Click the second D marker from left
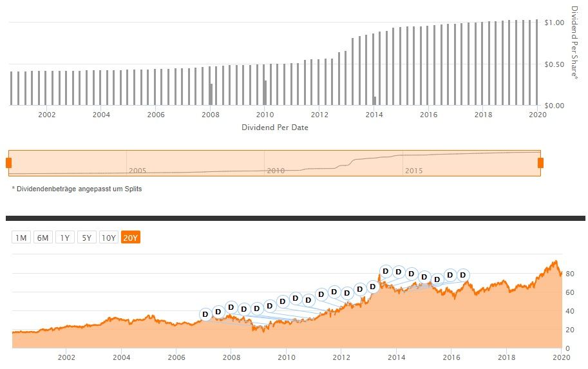Image resolution: width=588 pixels, height=369 pixels. (218, 312)
